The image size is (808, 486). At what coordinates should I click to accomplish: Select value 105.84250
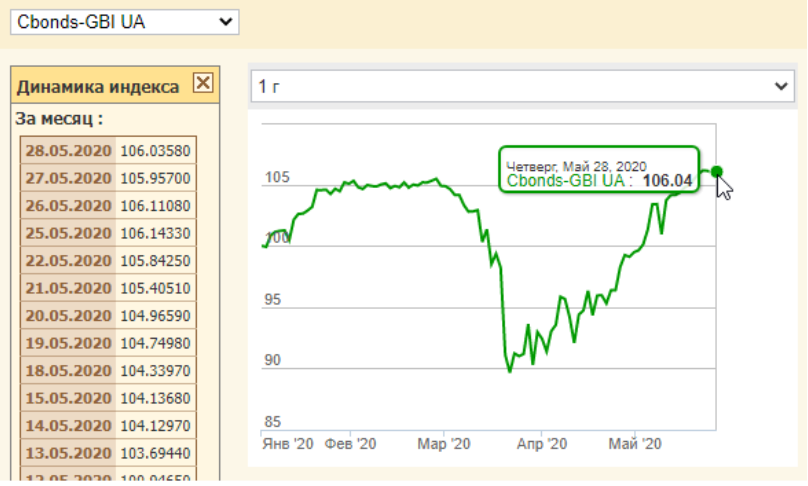pyautogui.click(x=156, y=260)
